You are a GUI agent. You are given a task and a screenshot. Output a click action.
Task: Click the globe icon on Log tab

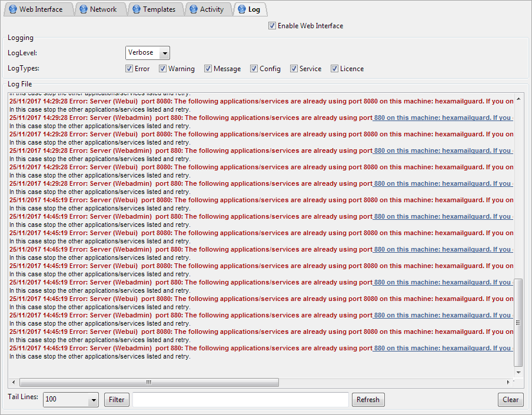pos(241,9)
